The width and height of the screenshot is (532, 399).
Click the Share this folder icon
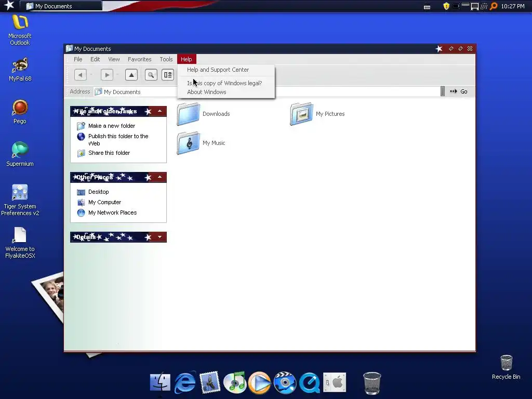click(x=81, y=153)
